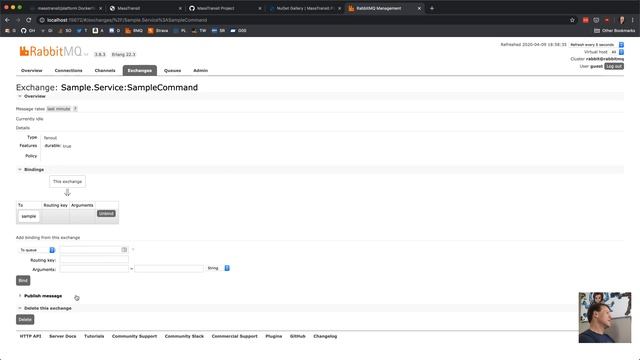Open the Channels tab

point(105,71)
